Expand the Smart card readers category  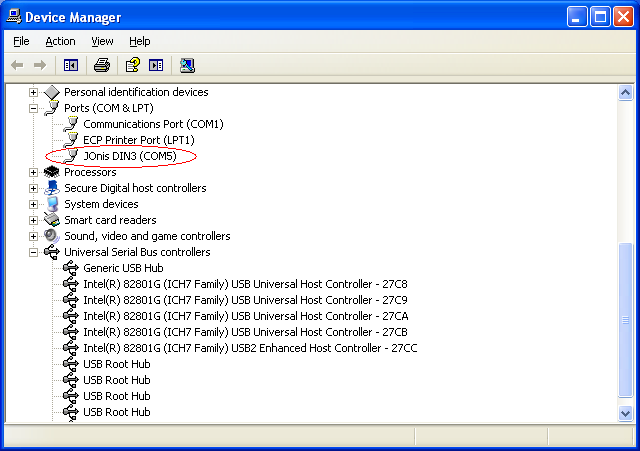pos(33,220)
